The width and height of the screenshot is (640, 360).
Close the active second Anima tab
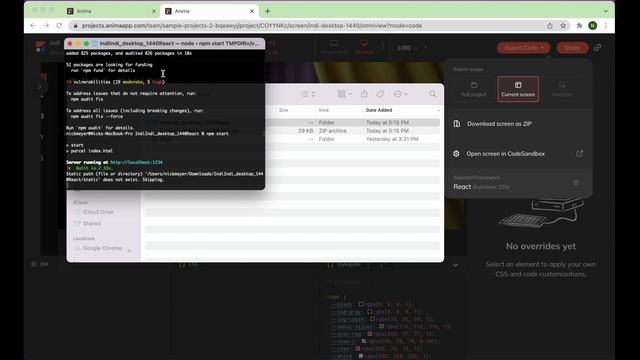(x=252, y=11)
